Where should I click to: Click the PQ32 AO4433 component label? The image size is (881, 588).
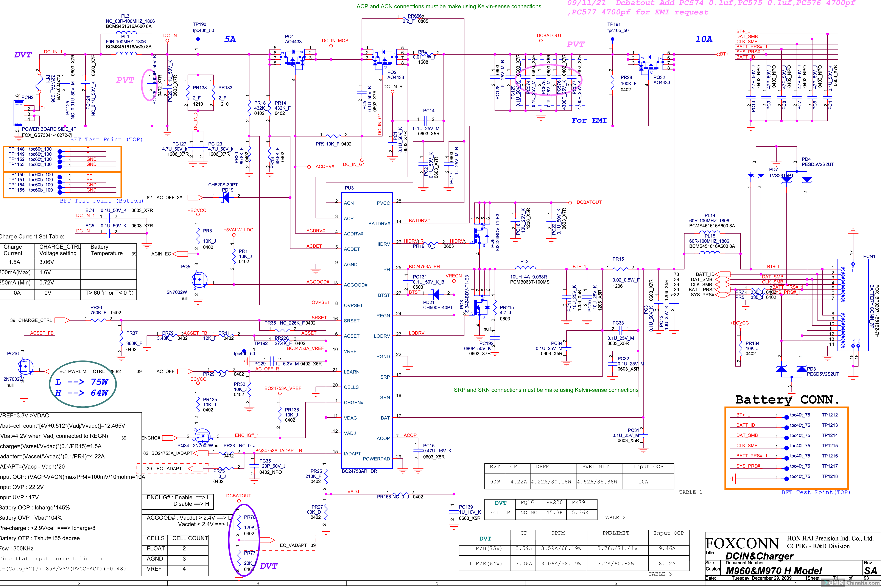click(662, 80)
